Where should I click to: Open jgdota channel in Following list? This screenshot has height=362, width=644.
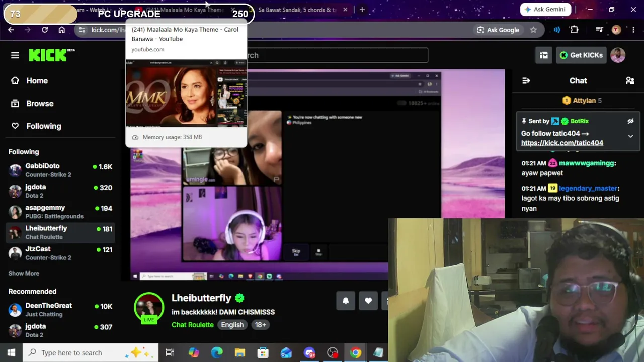60,191
